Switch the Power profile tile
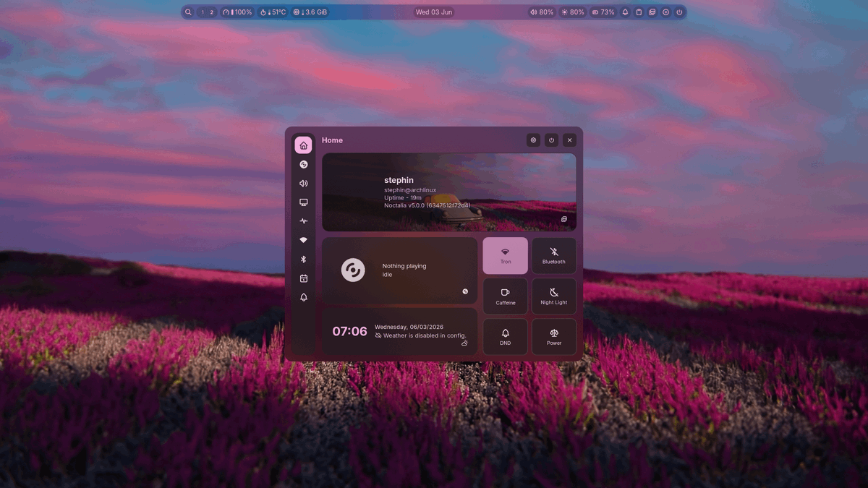This screenshot has width=868, height=488. coord(554,337)
